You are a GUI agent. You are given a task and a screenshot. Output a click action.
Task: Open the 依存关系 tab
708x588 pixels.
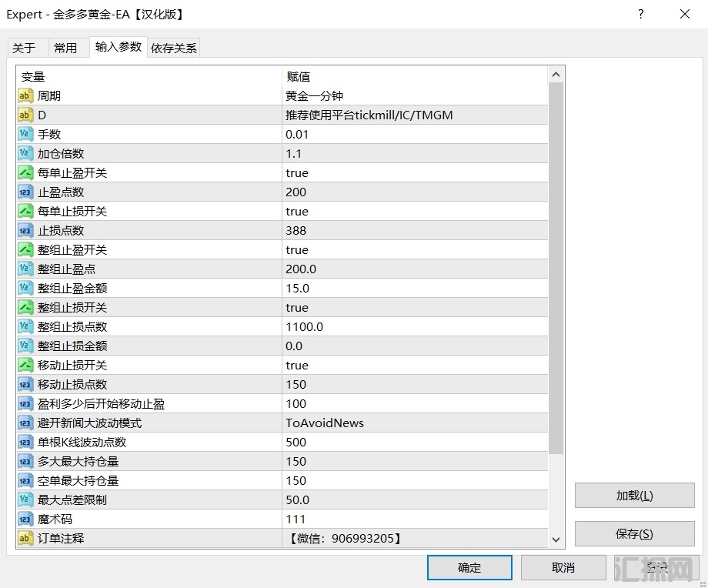pyautogui.click(x=174, y=48)
